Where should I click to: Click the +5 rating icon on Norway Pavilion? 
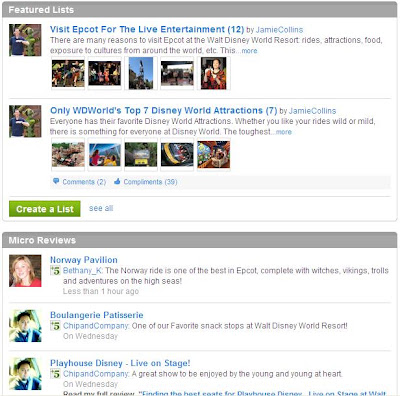[55, 271]
